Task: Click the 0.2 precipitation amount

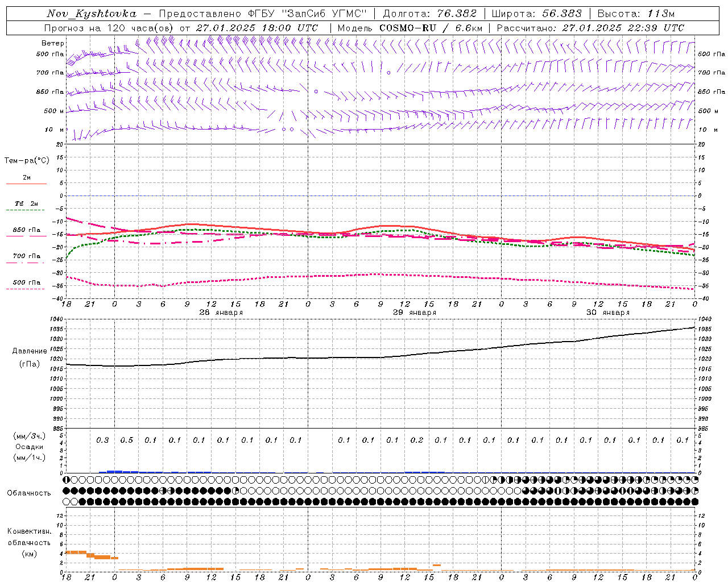Action: 417,440
